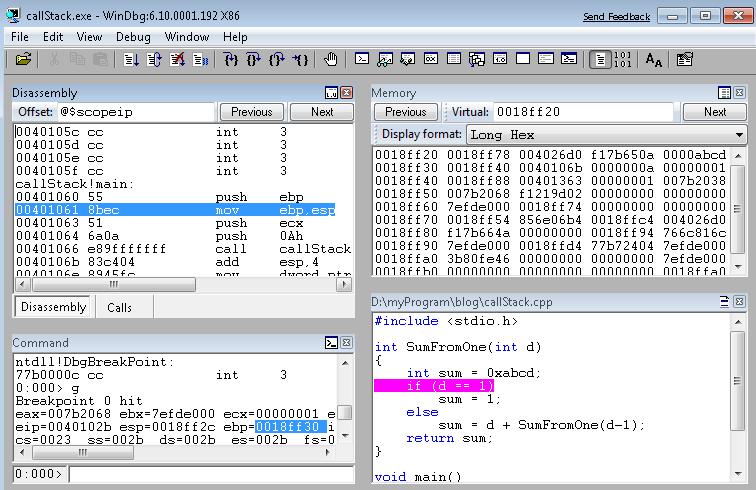Open the Memory panel toolbar menu icon

(725, 93)
